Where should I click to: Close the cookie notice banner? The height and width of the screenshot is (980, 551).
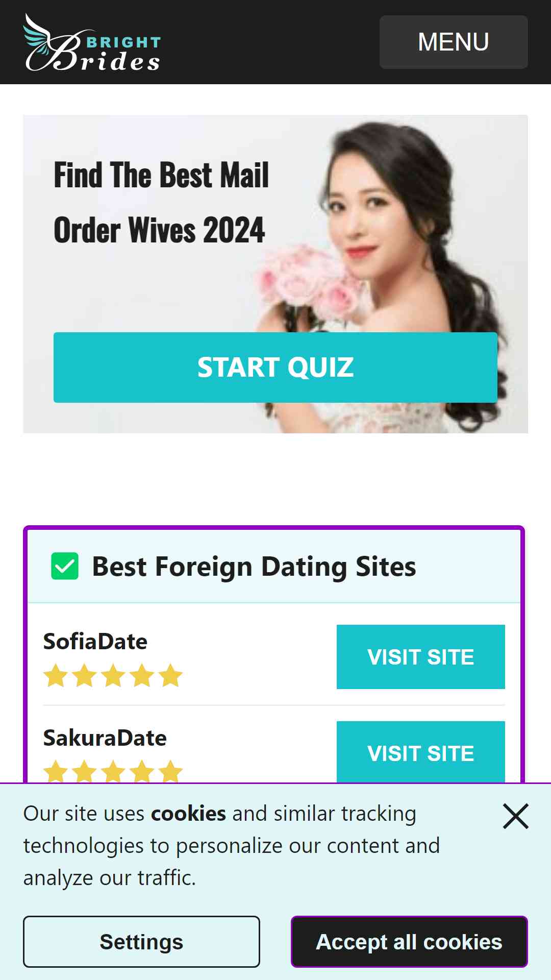516,816
